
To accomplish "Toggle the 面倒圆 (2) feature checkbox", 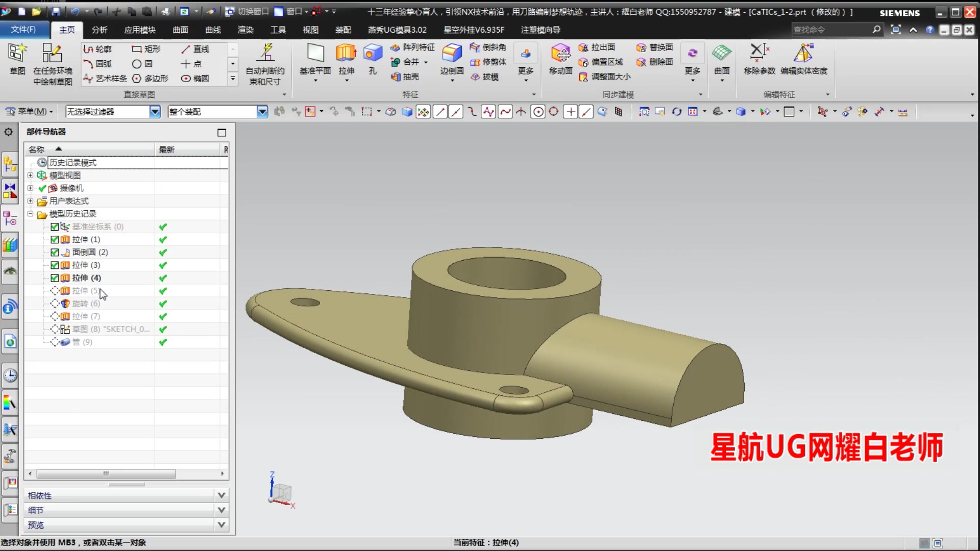I will (55, 252).
